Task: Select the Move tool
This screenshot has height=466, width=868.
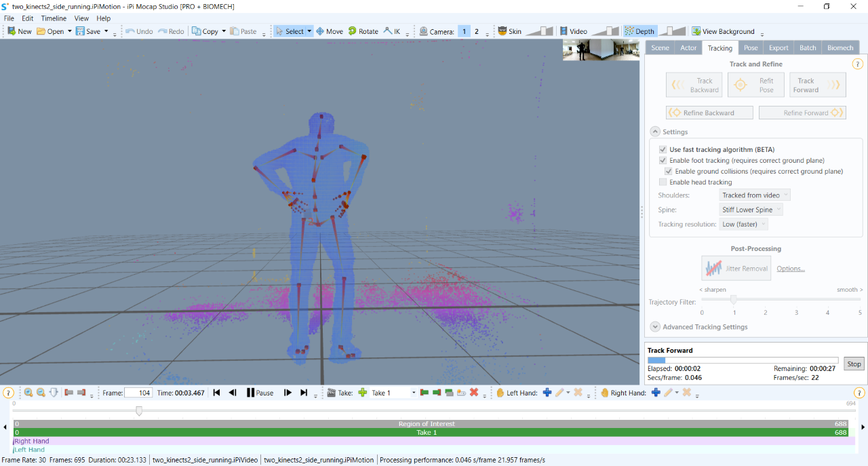Action: (330, 31)
